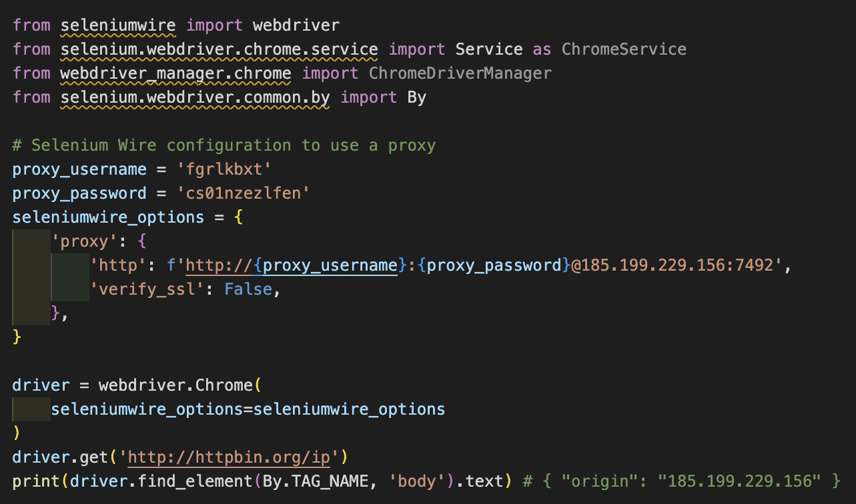856x504 pixels.
Task: Click the 'proxy_username' variable assignment
Action: [79, 169]
